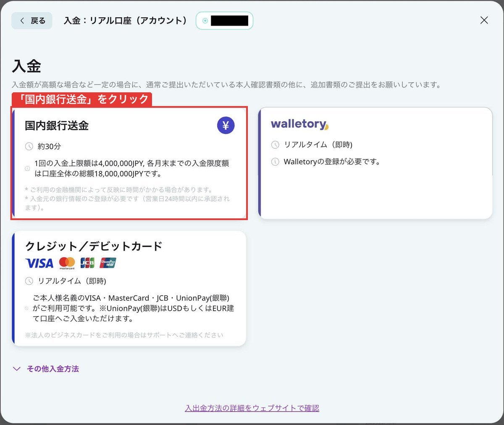This screenshot has height=425, width=504.
Task: Click the yen currency circle icon
Action: click(226, 126)
